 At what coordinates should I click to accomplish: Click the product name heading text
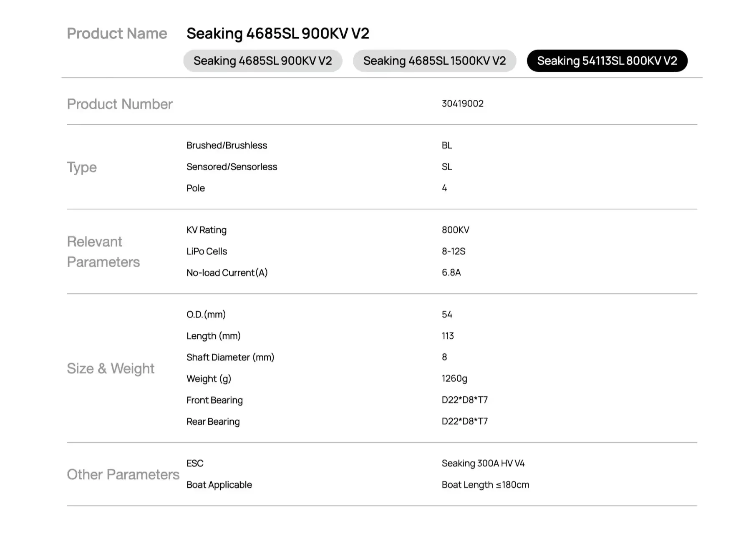tap(277, 33)
